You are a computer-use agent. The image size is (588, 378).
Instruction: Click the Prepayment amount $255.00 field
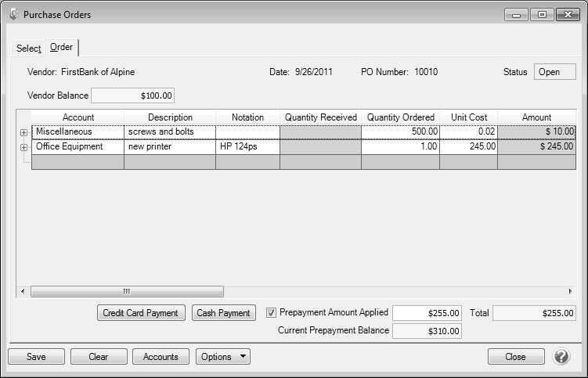coord(427,313)
